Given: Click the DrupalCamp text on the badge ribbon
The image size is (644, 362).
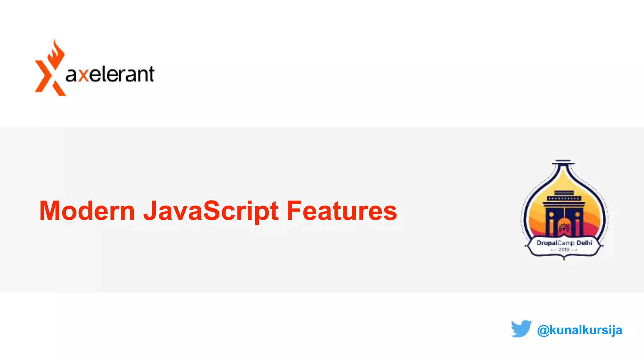Looking at the screenshot, I should [x=555, y=243].
